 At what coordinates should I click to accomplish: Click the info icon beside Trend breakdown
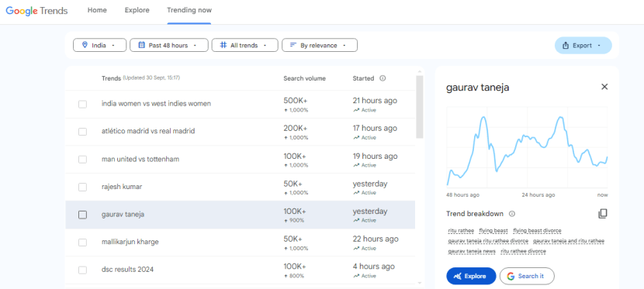pyautogui.click(x=512, y=214)
